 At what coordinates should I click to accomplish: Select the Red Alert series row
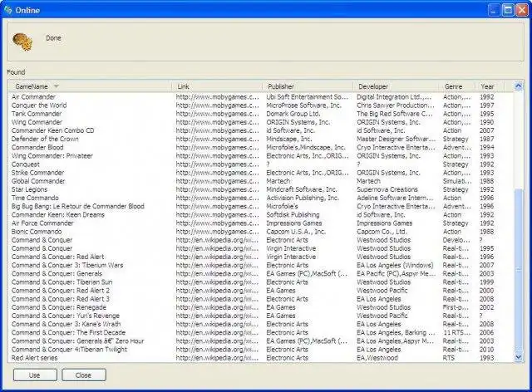click(260, 358)
